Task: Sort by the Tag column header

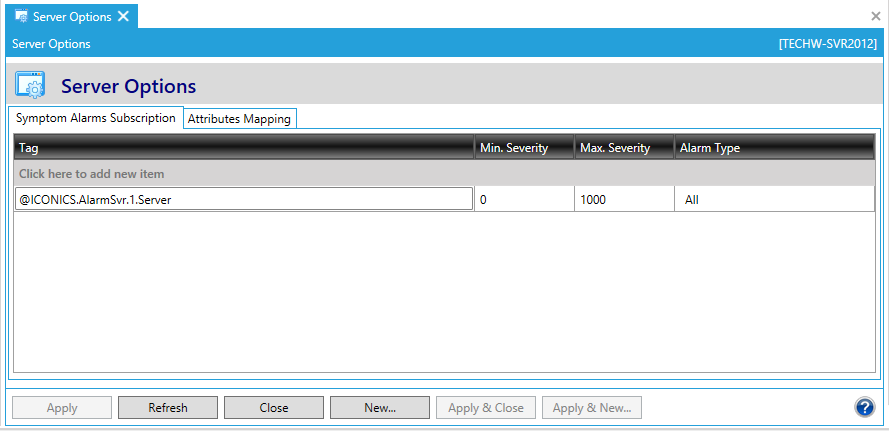Action: point(244,148)
